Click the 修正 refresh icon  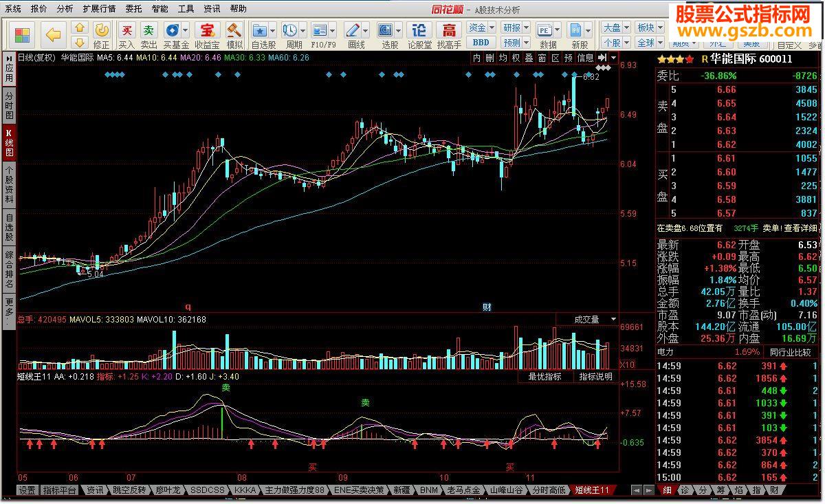click(x=101, y=30)
